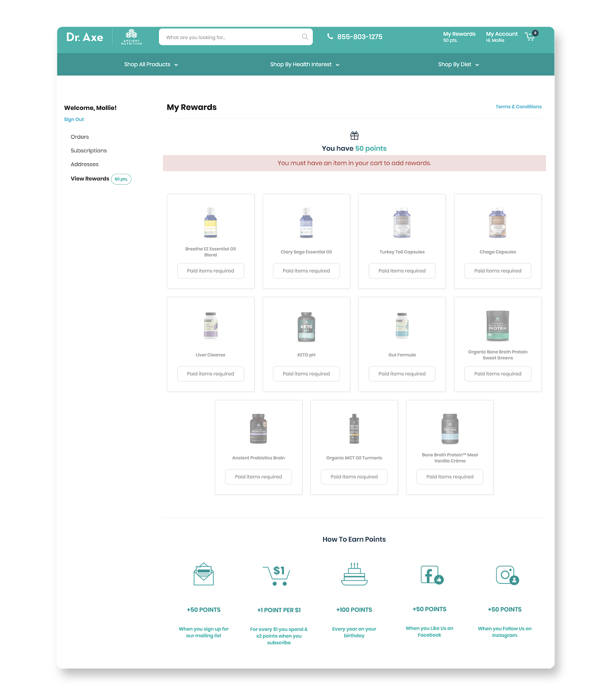Screen dimensions: 605x700
Task: Click the 'You have 50 points' text
Action: point(354,148)
